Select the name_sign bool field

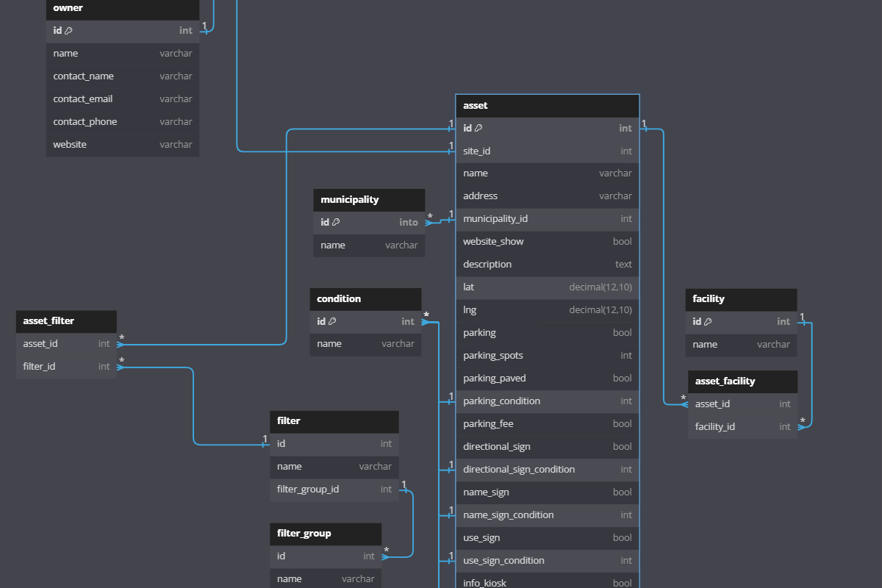548,493
